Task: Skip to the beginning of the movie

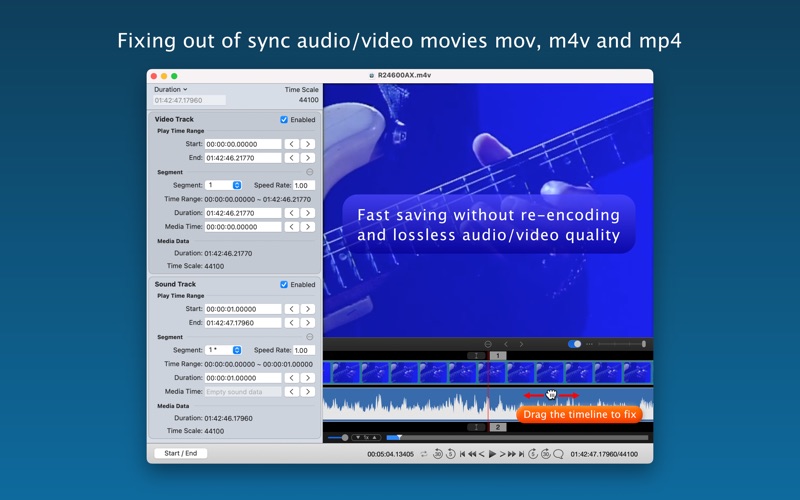Action: coord(462,454)
